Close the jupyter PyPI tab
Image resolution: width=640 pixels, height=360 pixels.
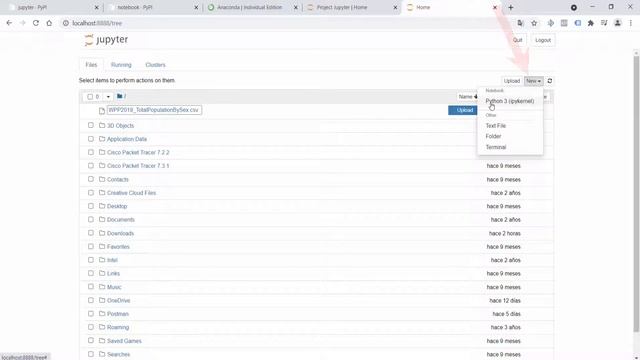point(97,7)
